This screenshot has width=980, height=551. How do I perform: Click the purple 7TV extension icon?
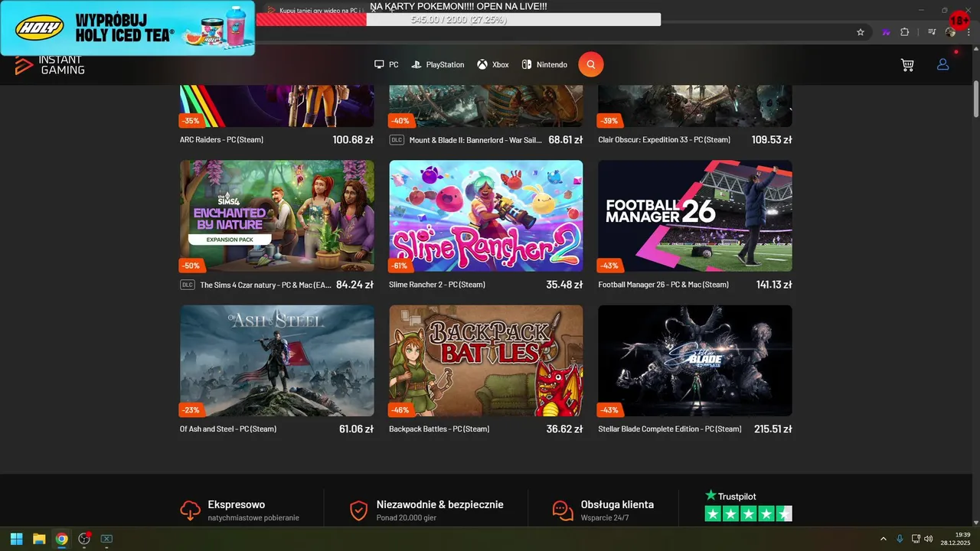click(x=887, y=32)
